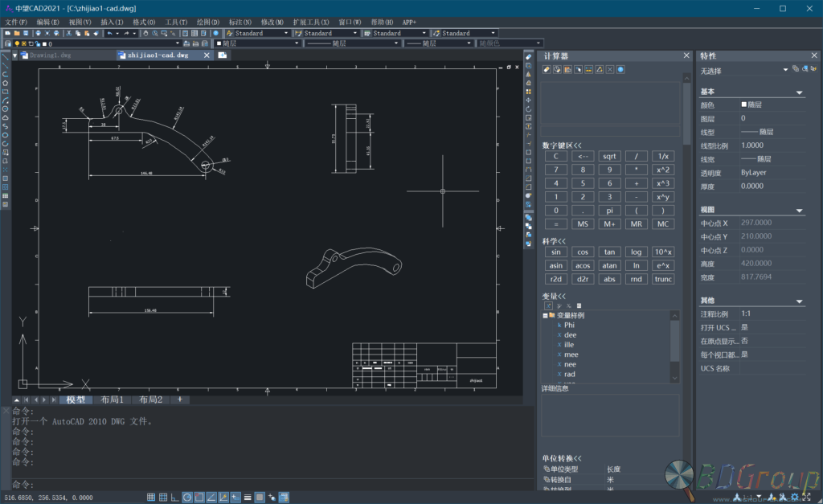The image size is (823, 504).
Task: Click the get coordinates pointer icon in calculator
Action: [x=578, y=69]
